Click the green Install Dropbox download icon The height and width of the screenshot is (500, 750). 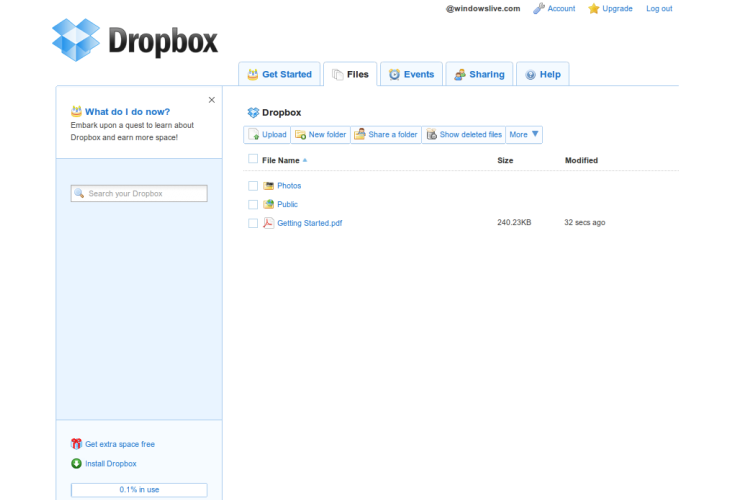pos(76,464)
